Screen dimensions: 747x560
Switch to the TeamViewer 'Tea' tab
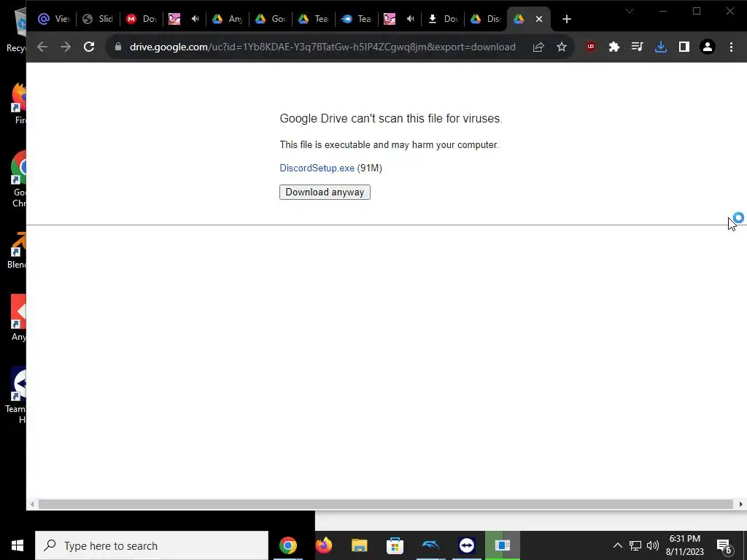[356, 19]
